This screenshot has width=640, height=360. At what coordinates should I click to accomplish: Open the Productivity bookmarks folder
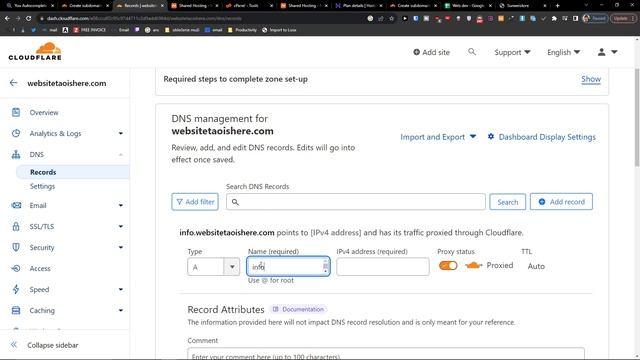click(x=242, y=30)
